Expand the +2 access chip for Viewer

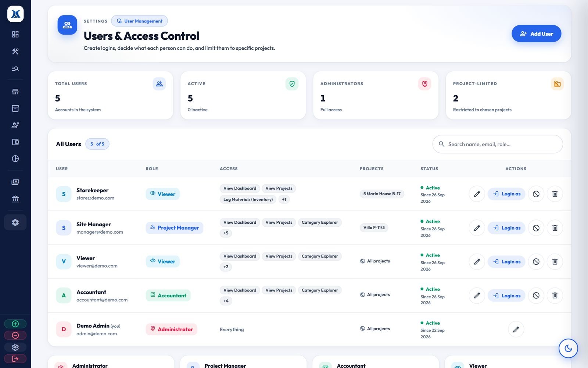(x=226, y=267)
